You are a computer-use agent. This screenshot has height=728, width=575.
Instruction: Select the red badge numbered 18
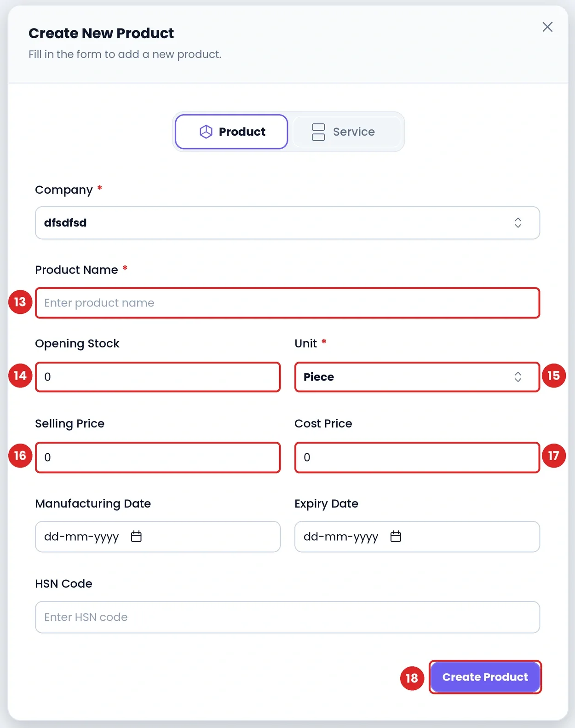click(x=412, y=678)
